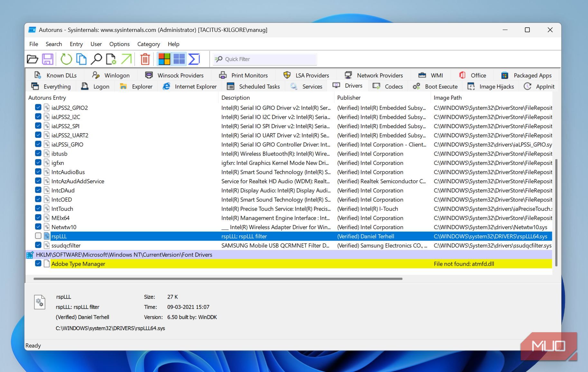The height and width of the screenshot is (372, 588).
Task: Open the Category menu
Action: tap(148, 44)
